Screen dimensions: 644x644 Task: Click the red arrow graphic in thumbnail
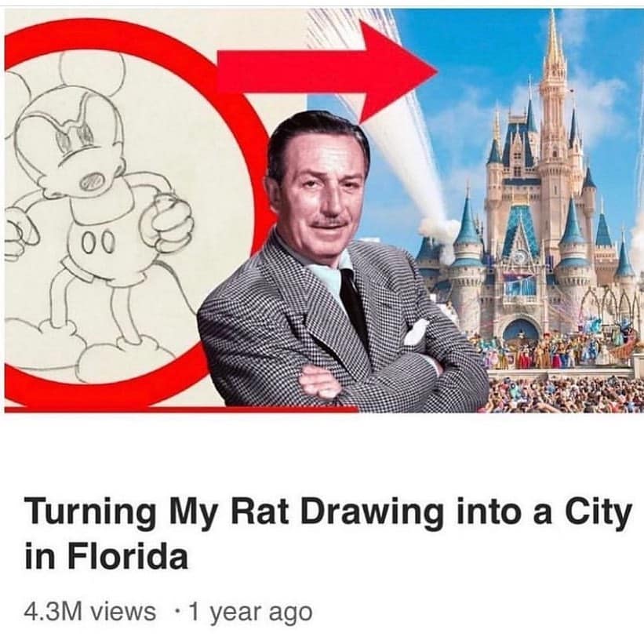click(327, 71)
